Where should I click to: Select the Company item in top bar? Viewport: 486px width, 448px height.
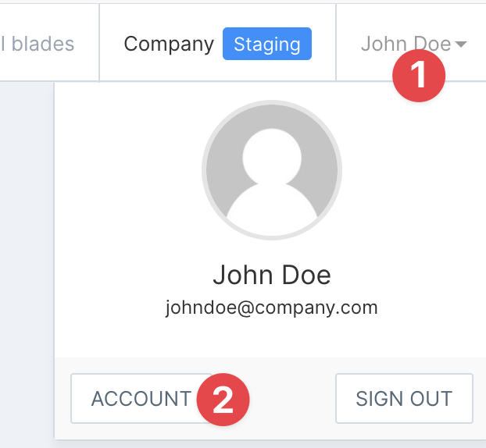169,44
